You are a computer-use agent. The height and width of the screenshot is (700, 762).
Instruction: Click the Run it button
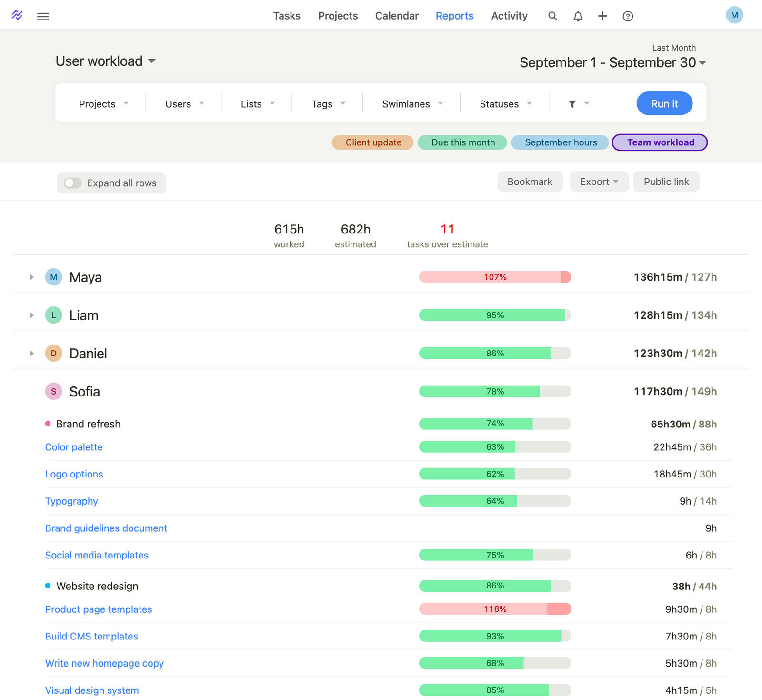coord(664,103)
